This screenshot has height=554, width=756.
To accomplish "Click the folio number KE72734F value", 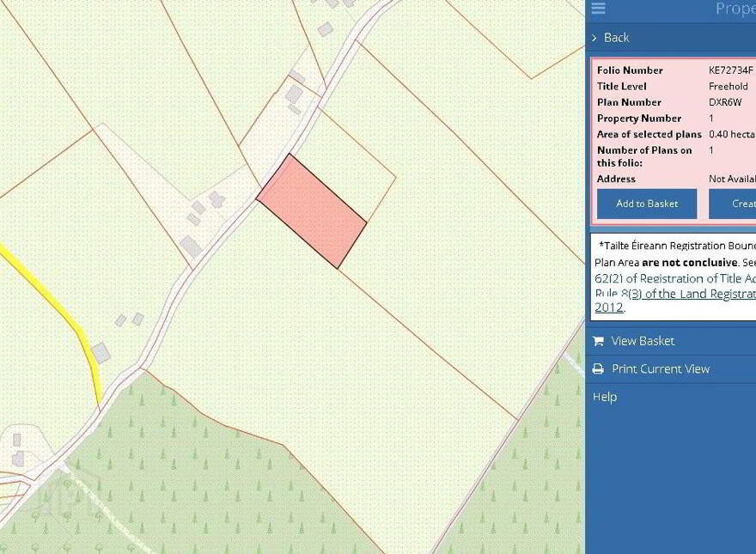I will coord(730,70).
